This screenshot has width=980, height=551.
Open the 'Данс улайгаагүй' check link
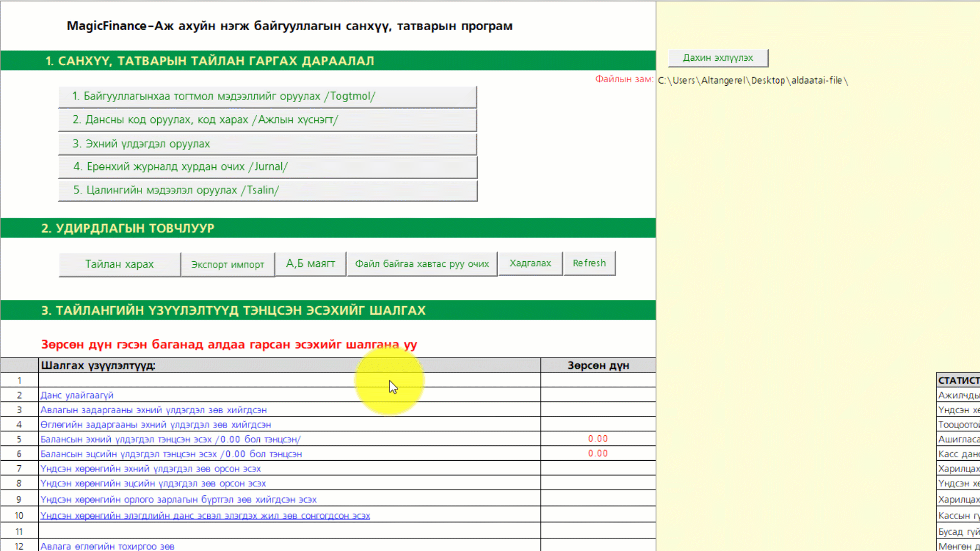pos(77,395)
